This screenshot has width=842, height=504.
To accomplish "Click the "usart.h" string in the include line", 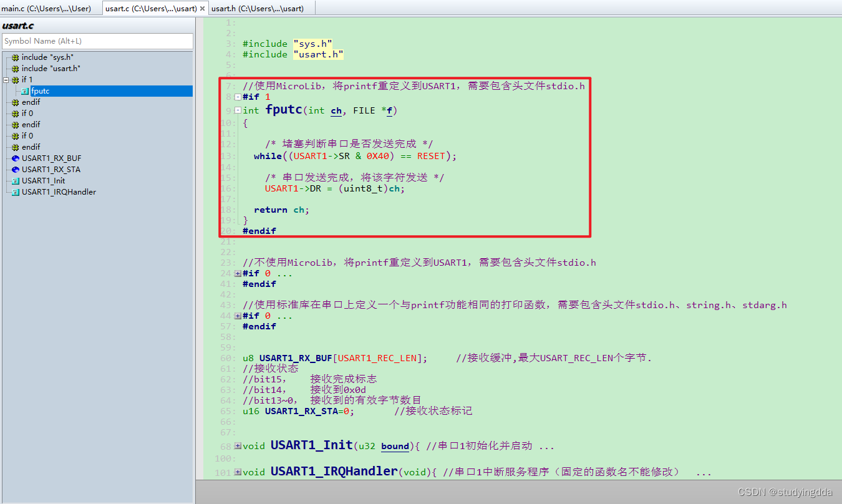I will [x=318, y=54].
